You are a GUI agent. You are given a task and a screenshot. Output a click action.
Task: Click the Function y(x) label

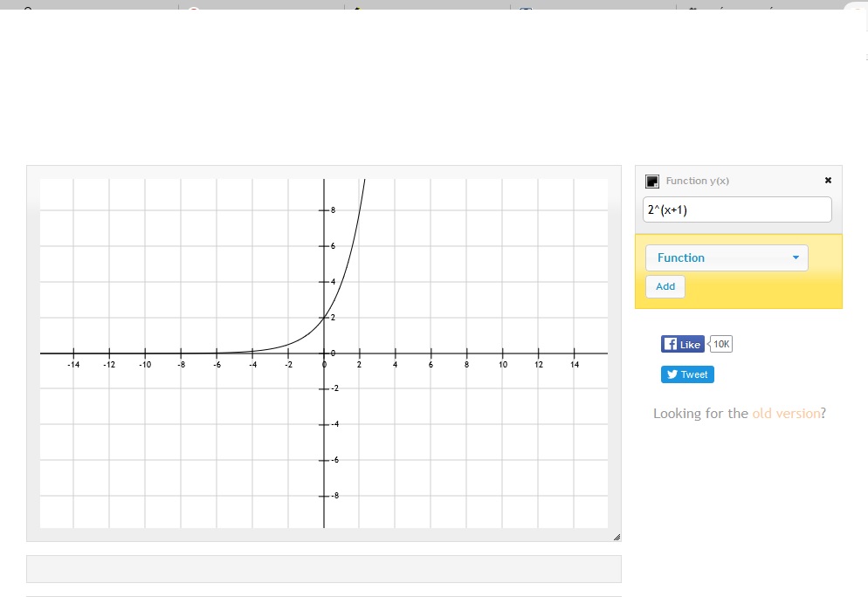[x=697, y=181]
